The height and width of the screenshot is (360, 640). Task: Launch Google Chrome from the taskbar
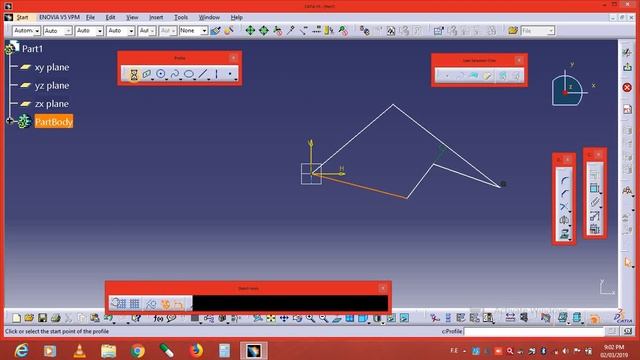[x=138, y=351]
